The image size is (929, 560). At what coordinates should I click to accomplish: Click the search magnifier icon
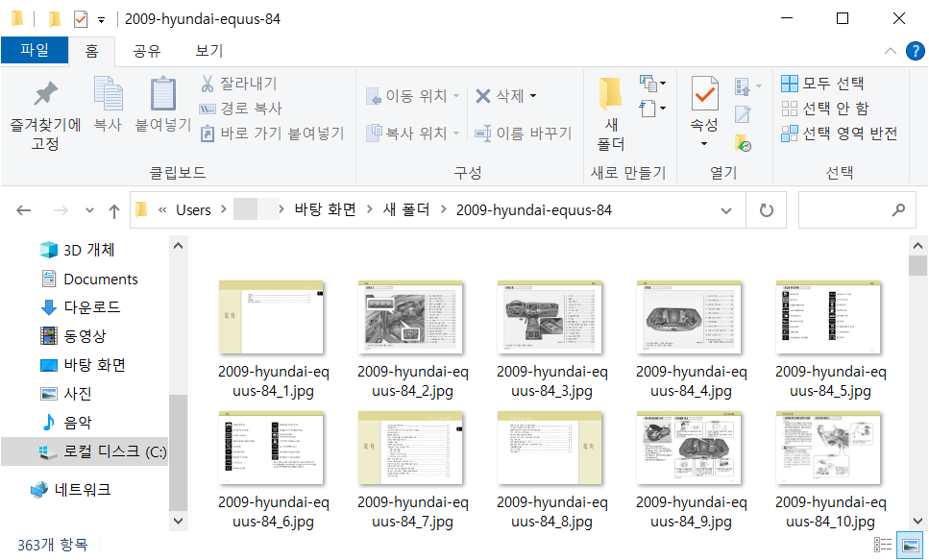[899, 209]
